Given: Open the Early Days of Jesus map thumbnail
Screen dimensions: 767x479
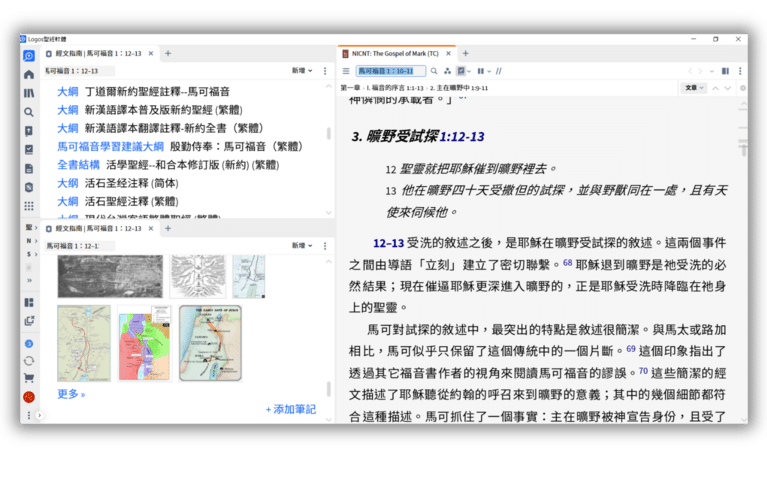Looking at the screenshot, I should [x=210, y=343].
